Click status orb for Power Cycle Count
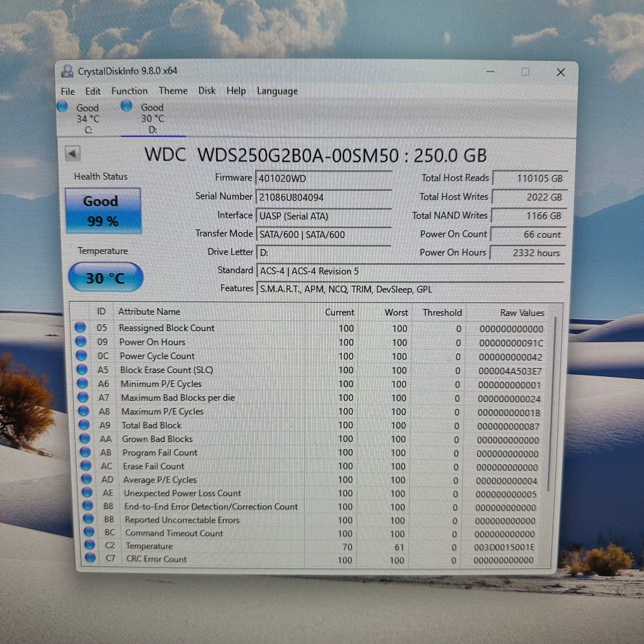The height and width of the screenshot is (644, 644). click(x=82, y=355)
